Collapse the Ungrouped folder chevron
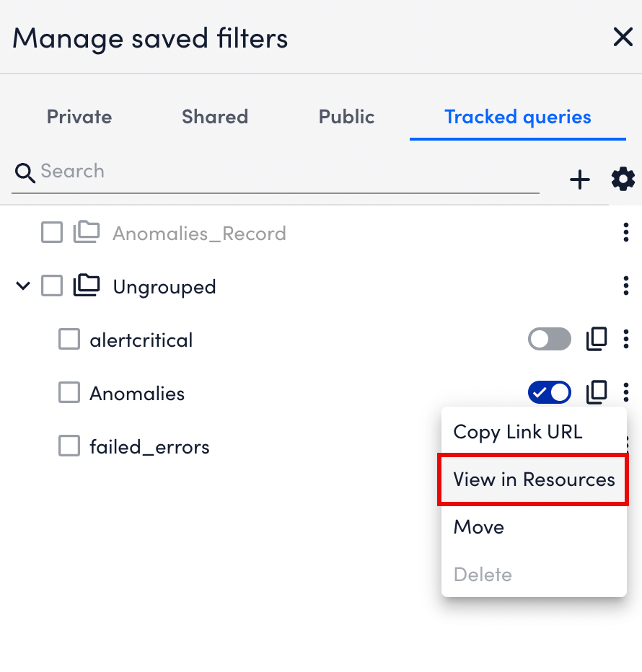This screenshot has height=672, width=642. pyautogui.click(x=22, y=286)
